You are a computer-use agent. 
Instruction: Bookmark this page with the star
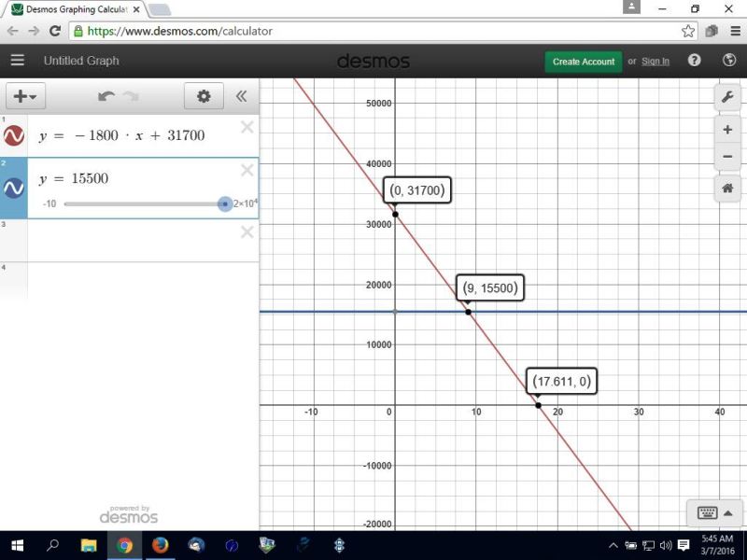(x=688, y=32)
